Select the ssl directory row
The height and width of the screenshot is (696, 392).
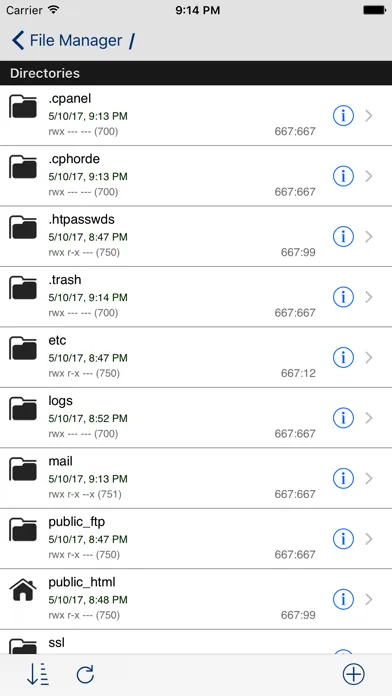[x=196, y=642]
